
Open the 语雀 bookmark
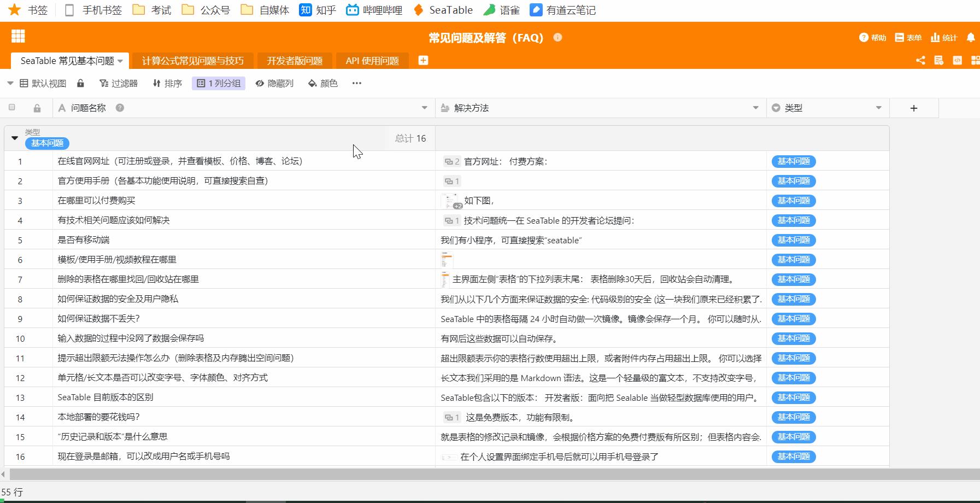coord(502,10)
